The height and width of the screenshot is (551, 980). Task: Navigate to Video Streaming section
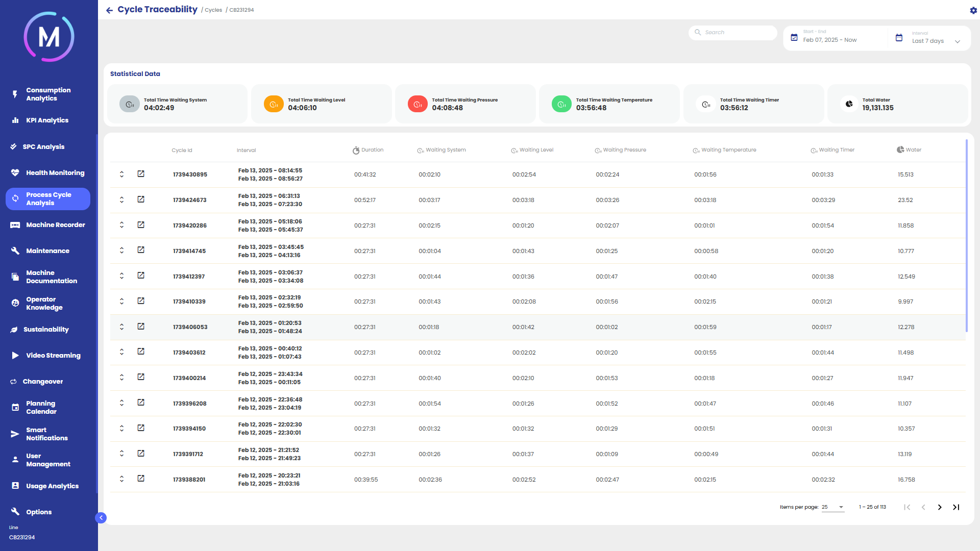coord(53,356)
